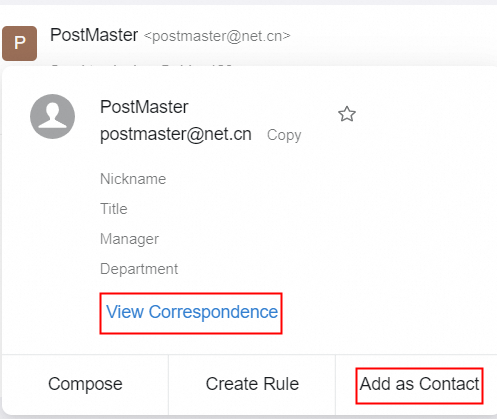The height and width of the screenshot is (419, 497).
Task: Select Create Rule for this sender
Action: pos(252,384)
